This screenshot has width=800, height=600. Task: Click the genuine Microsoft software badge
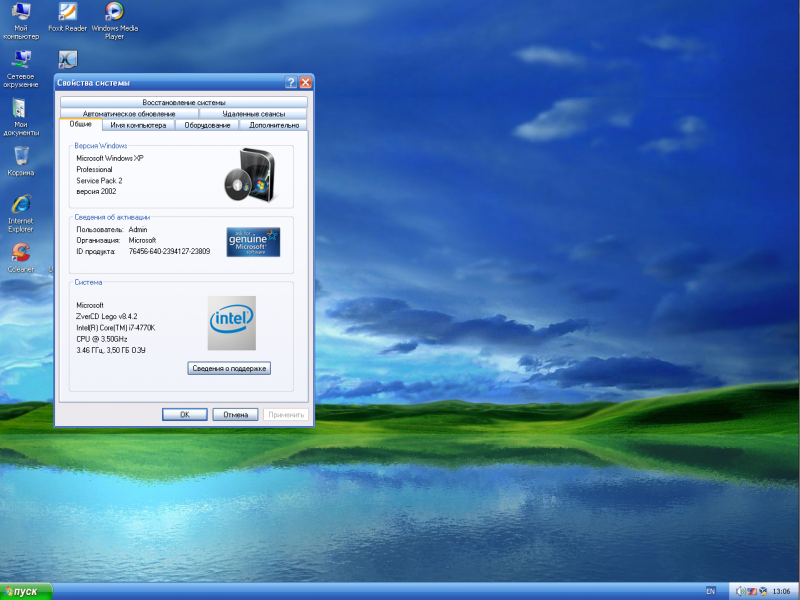tap(253, 242)
